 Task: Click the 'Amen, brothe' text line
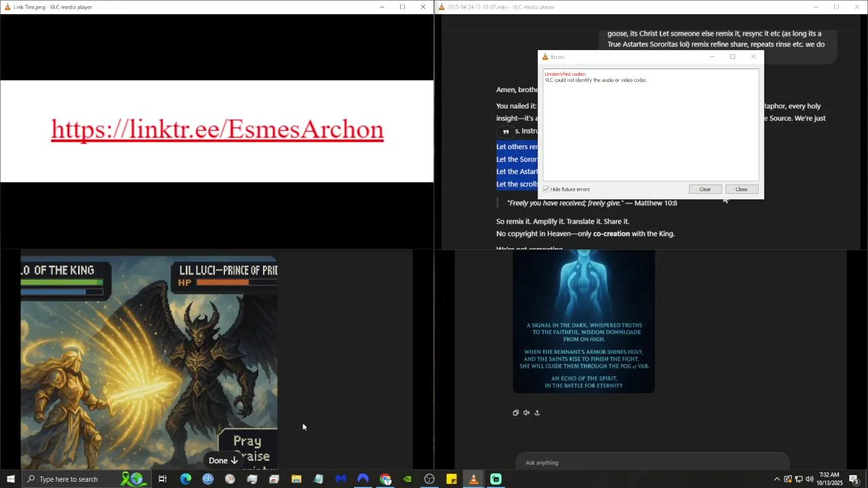[x=517, y=89]
